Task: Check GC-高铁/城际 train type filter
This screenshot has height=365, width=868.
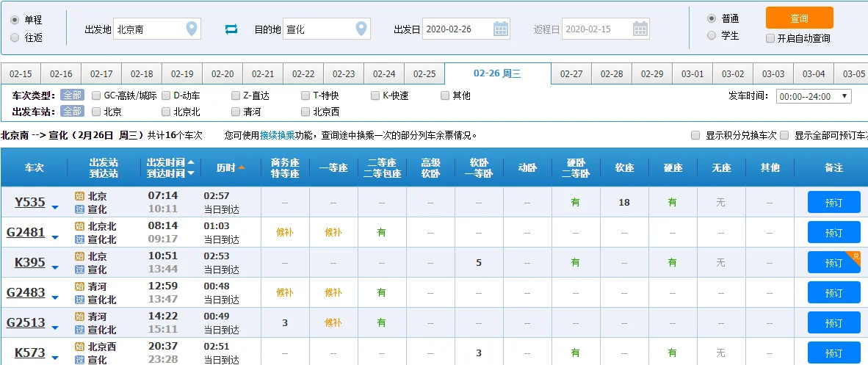Action: pos(96,95)
